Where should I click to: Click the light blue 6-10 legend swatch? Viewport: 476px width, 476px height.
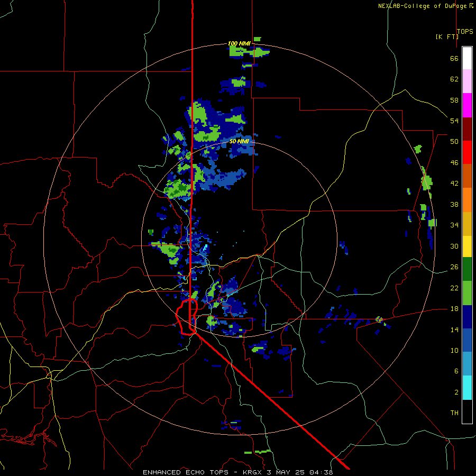pos(467,364)
